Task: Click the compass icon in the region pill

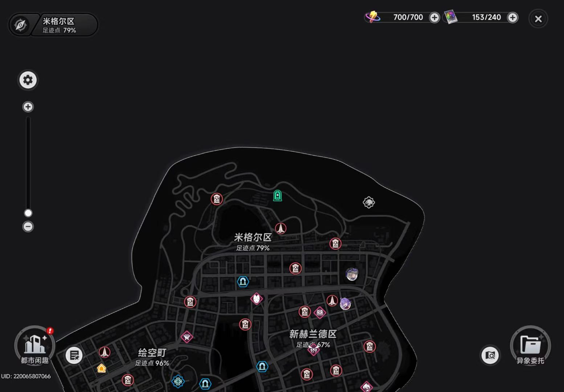Action: click(x=20, y=25)
